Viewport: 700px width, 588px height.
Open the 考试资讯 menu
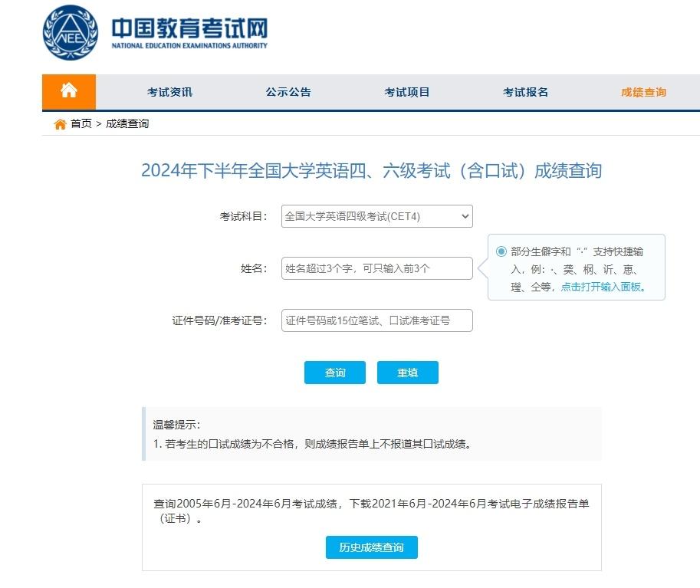[x=170, y=91]
